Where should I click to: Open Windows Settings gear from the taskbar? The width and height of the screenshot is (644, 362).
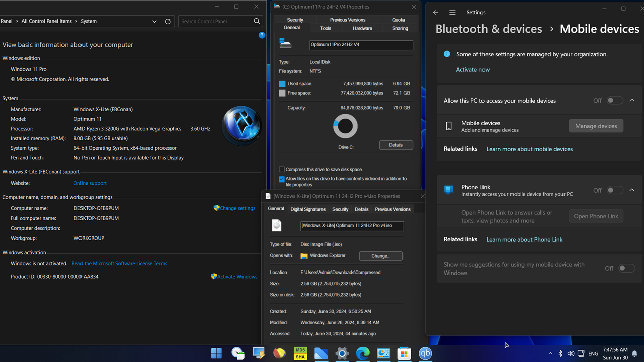click(x=342, y=353)
